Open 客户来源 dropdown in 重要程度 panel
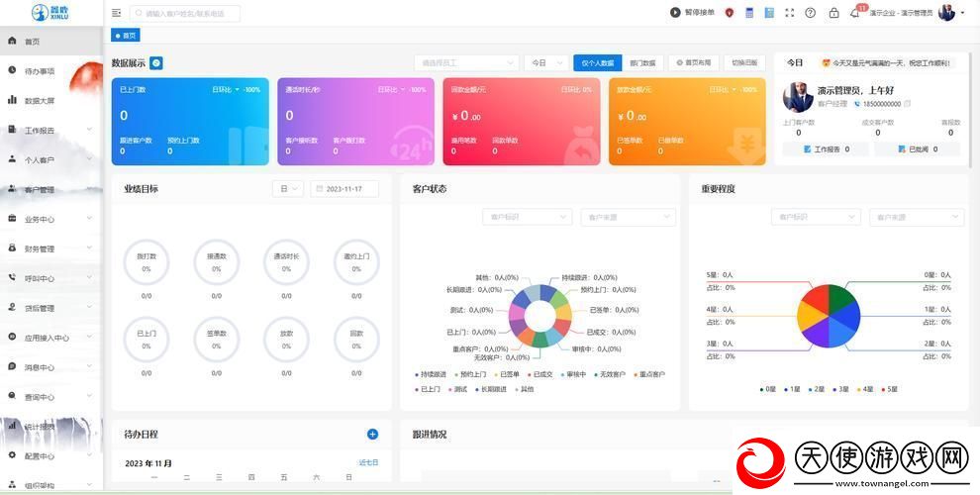Viewport: 980px width, 495px height. 917,217
